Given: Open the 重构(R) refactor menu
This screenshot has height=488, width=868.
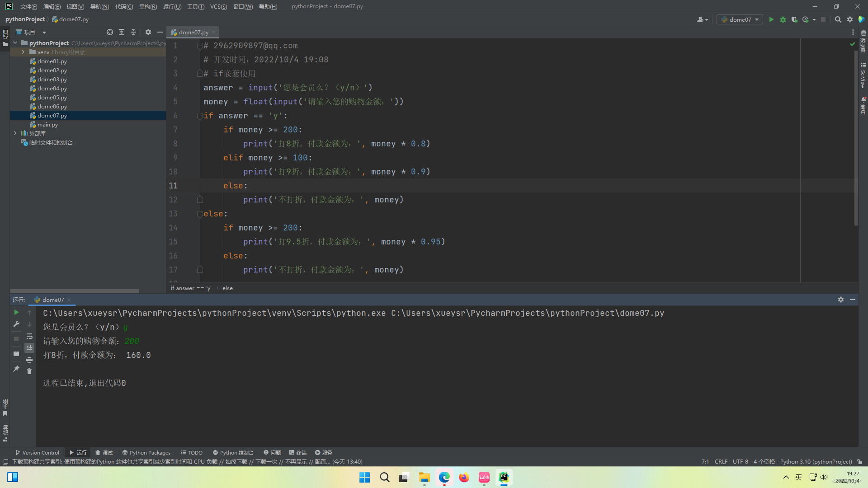Looking at the screenshot, I should [x=148, y=6].
